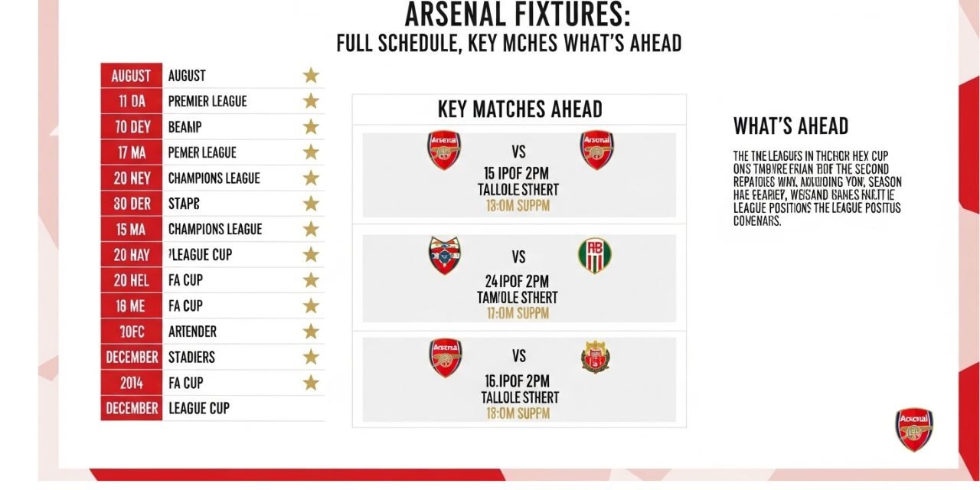Click the star beside the AUGUST row
This screenshot has width=980, height=490.
point(310,75)
